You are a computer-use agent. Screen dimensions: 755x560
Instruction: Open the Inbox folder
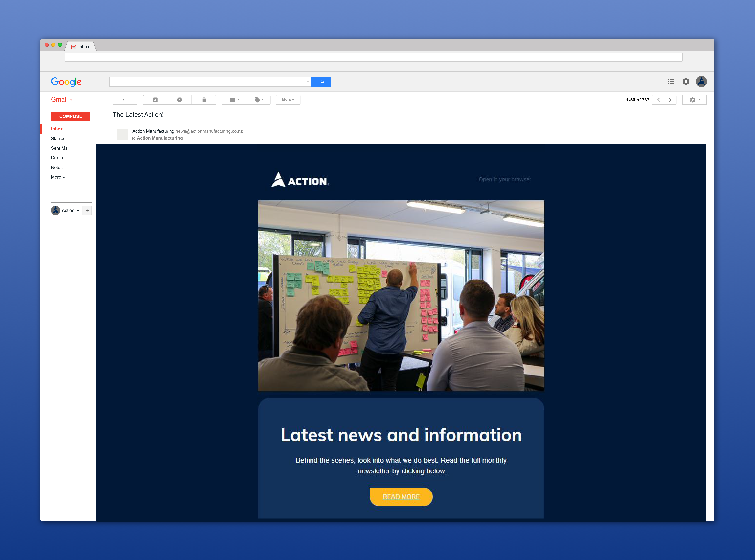(57, 129)
